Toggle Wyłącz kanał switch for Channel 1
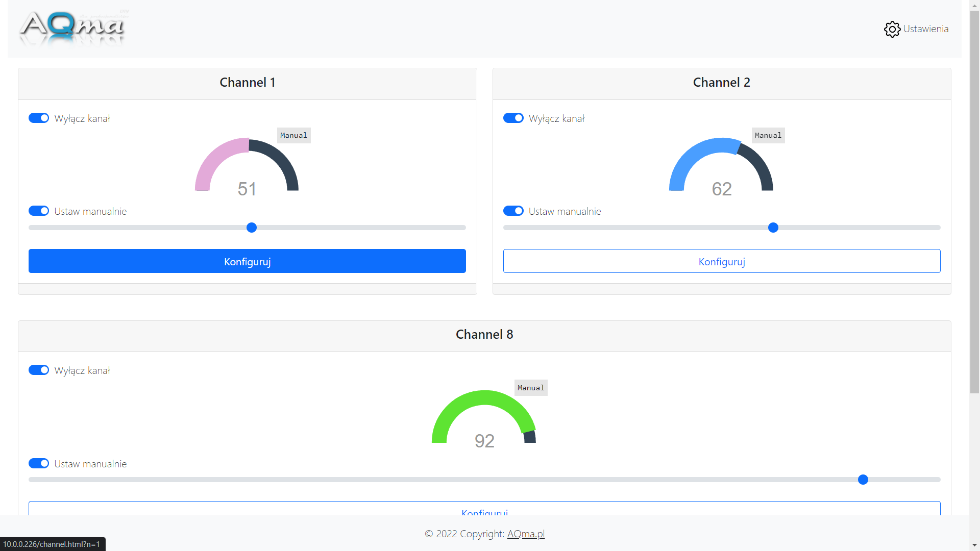 coord(39,118)
